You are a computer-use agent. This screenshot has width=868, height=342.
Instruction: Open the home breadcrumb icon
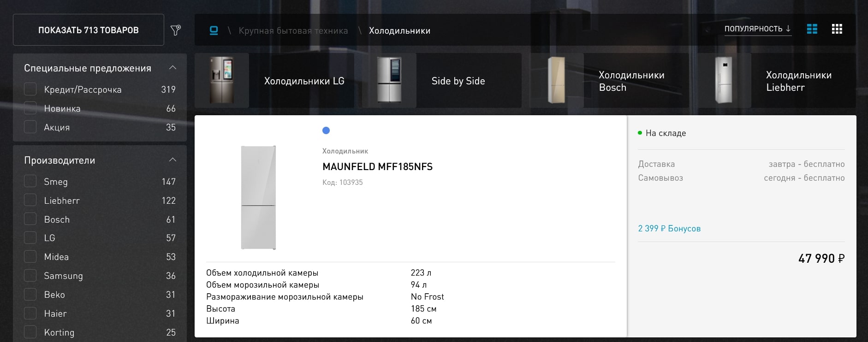click(x=214, y=30)
